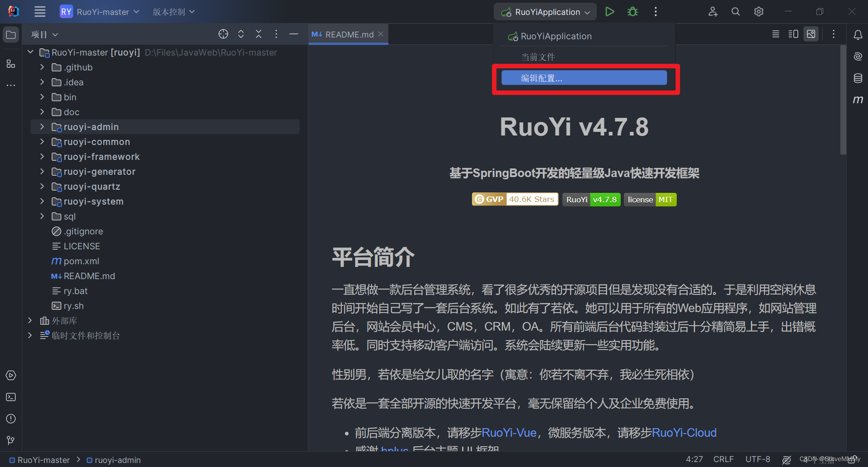Click editor vertical scrollbar thumb

(x=843, y=99)
